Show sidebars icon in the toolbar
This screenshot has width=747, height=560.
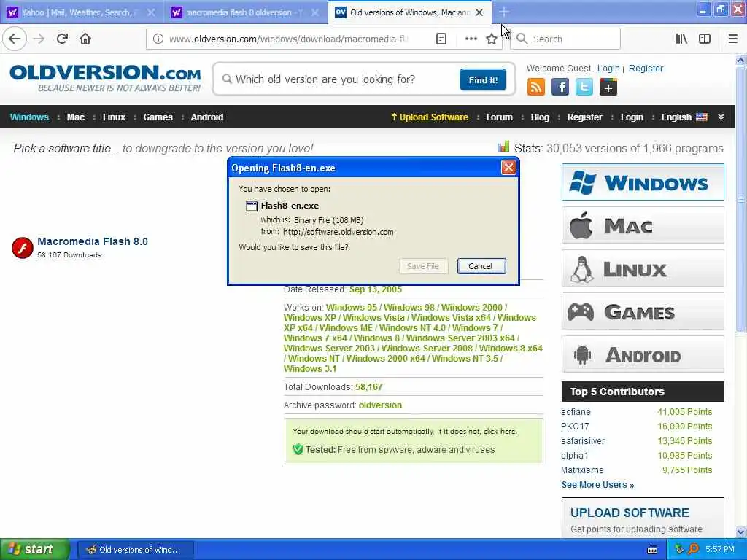[x=705, y=39]
